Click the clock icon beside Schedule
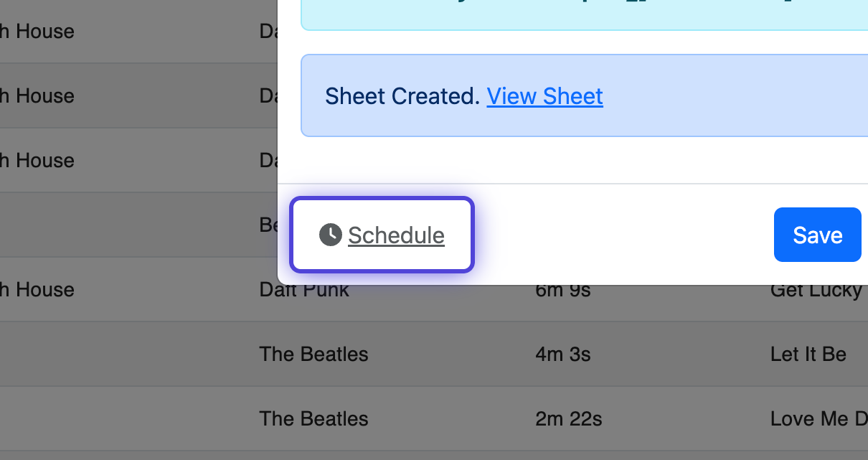Screen dimensions: 868x460 330,235
